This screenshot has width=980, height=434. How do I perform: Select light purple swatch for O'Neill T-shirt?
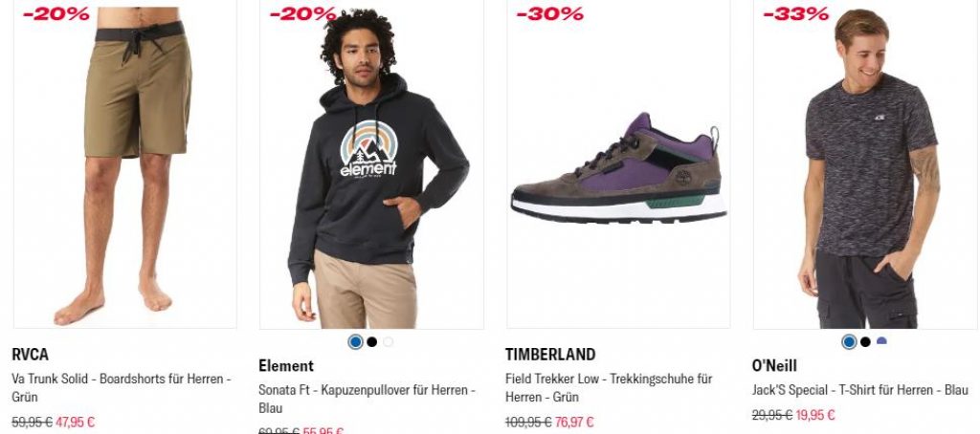pyautogui.click(x=881, y=341)
